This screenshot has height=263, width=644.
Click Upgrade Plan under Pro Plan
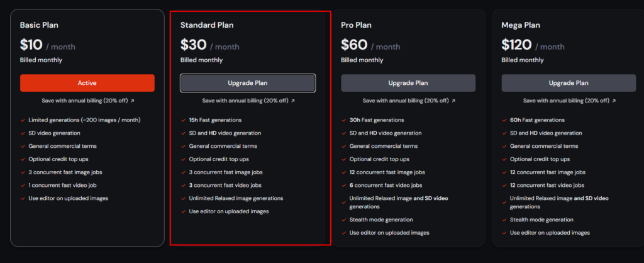pos(408,83)
